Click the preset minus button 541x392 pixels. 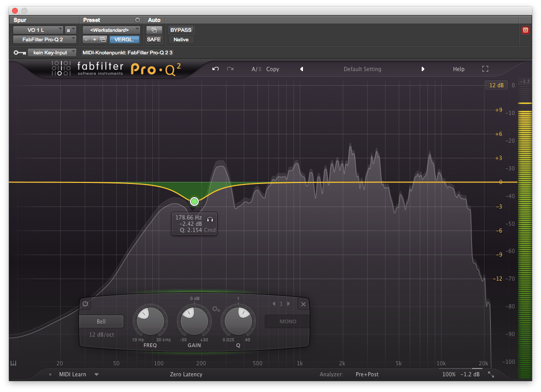pyautogui.click(x=86, y=40)
